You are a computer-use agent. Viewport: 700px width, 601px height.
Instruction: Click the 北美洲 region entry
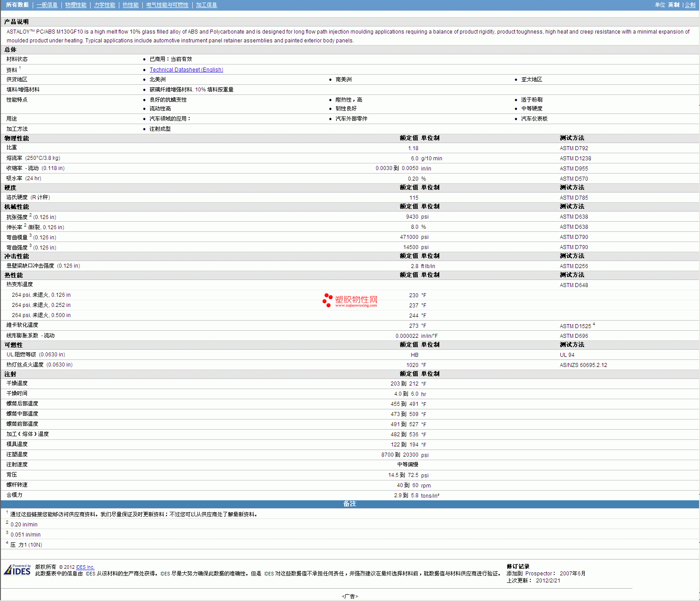point(157,79)
